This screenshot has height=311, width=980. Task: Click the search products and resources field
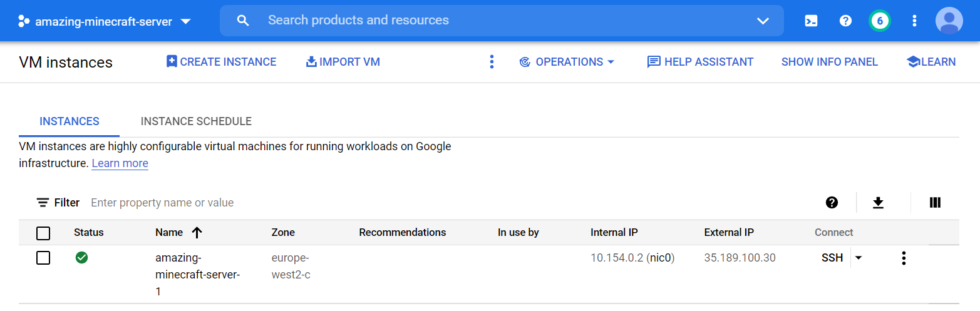(x=501, y=20)
